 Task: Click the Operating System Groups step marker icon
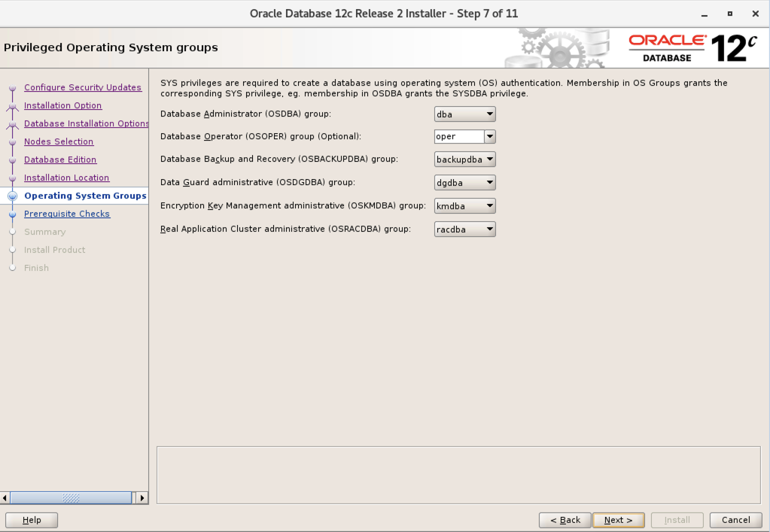[x=13, y=196]
